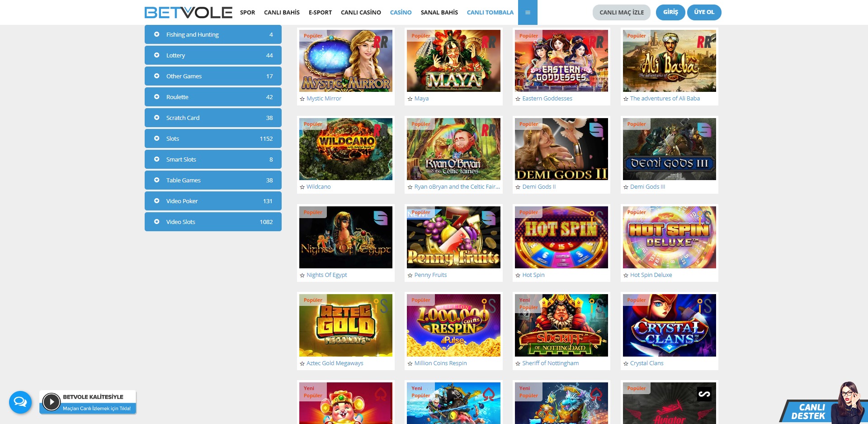Open the Nights Of Egypt thumbnail
Screen dimensions: 868x424
tap(346, 237)
